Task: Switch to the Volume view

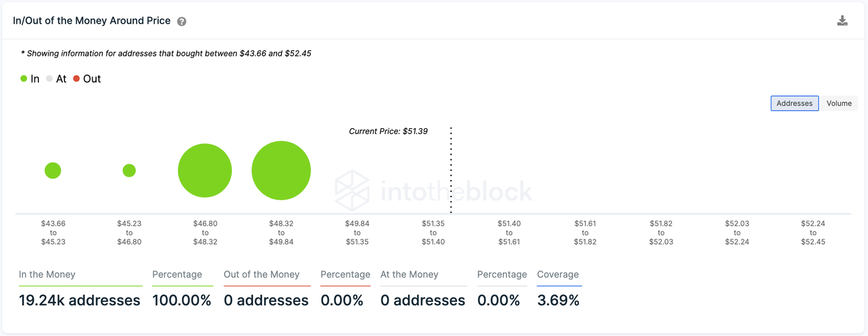Action: 839,103
